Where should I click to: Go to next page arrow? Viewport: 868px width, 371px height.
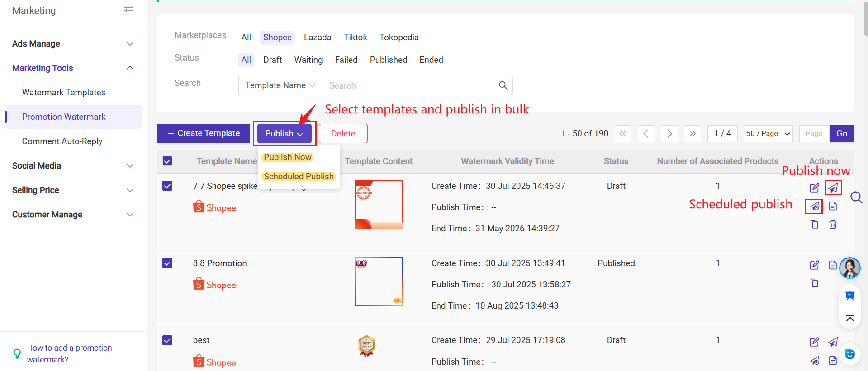669,134
